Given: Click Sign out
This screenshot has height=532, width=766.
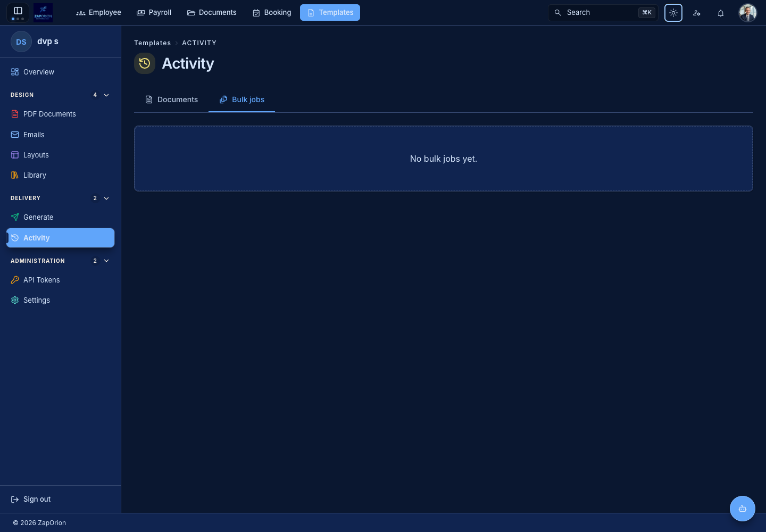Looking at the screenshot, I should click(31, 499).
